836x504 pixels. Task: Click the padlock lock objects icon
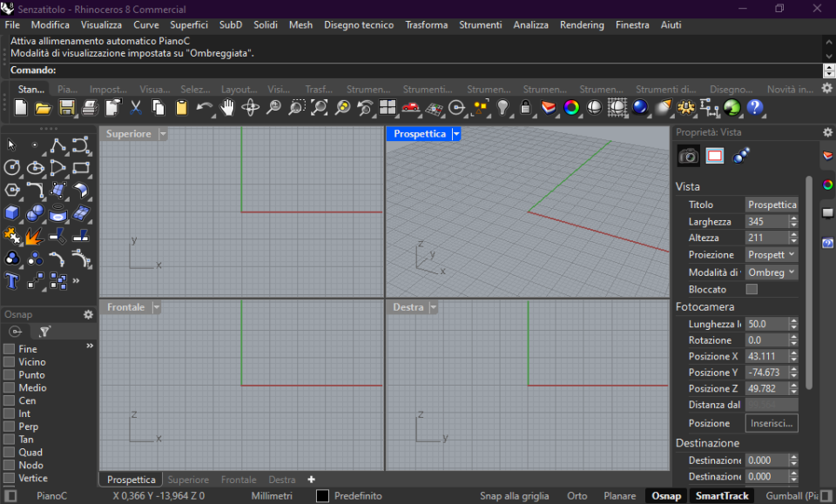525,108
